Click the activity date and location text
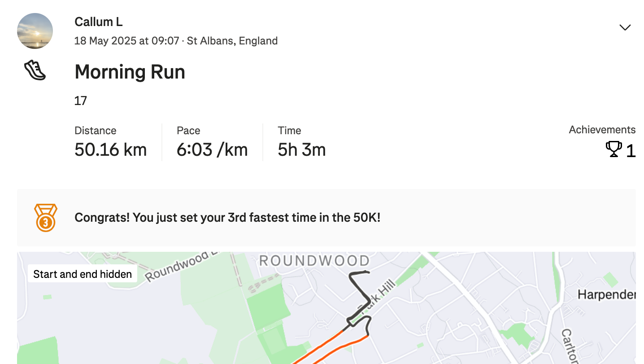 176,41
